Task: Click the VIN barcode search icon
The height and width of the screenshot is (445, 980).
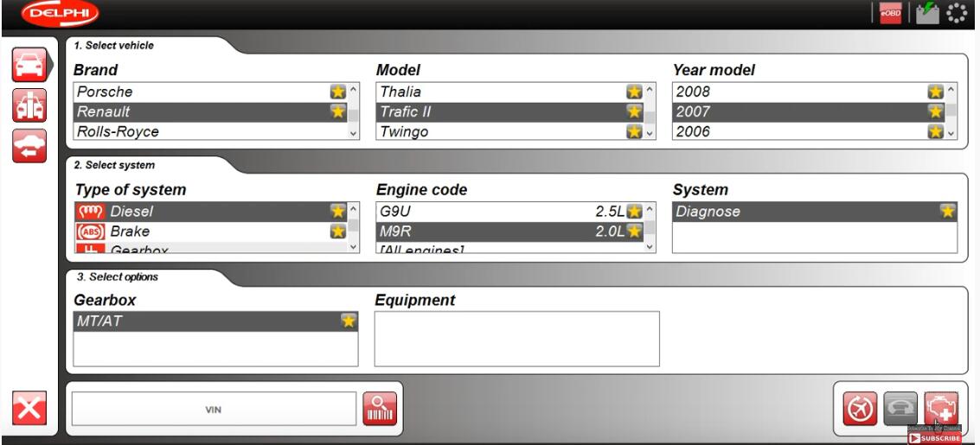Action: pyautogui.click(x=380, y=409)
